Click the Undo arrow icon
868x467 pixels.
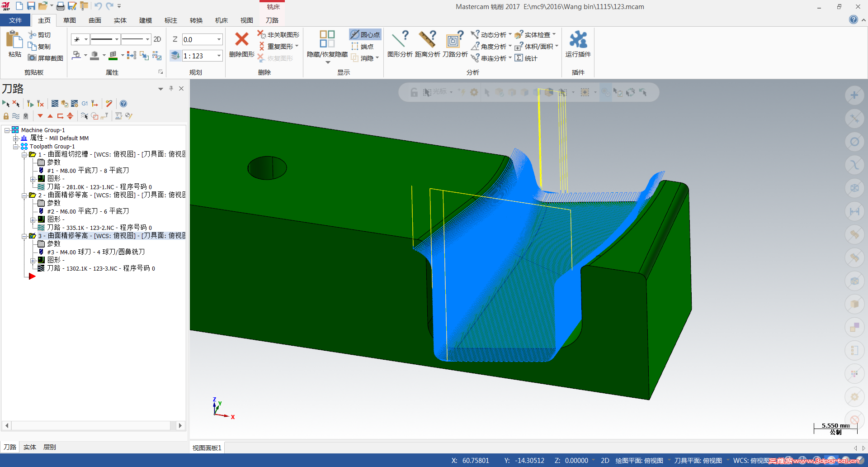click(98, 6)
